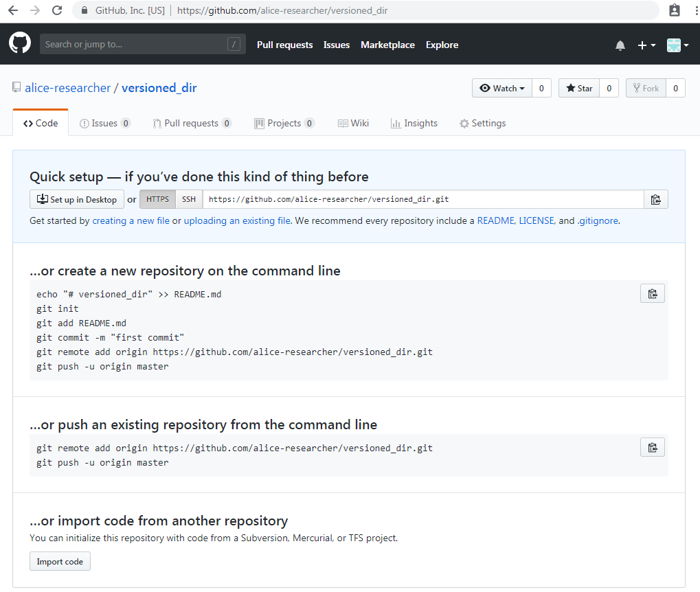Click the browser reload icon
The image size is (700, 592).
57,10
